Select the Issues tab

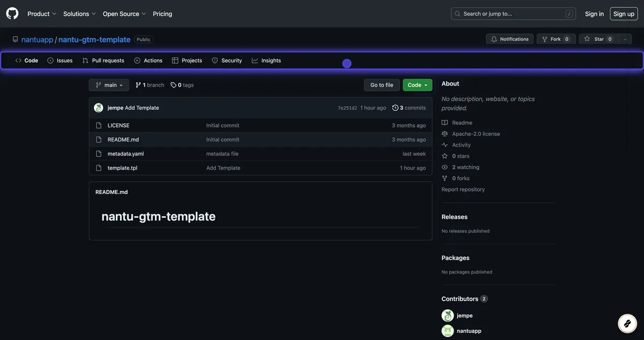60,61
